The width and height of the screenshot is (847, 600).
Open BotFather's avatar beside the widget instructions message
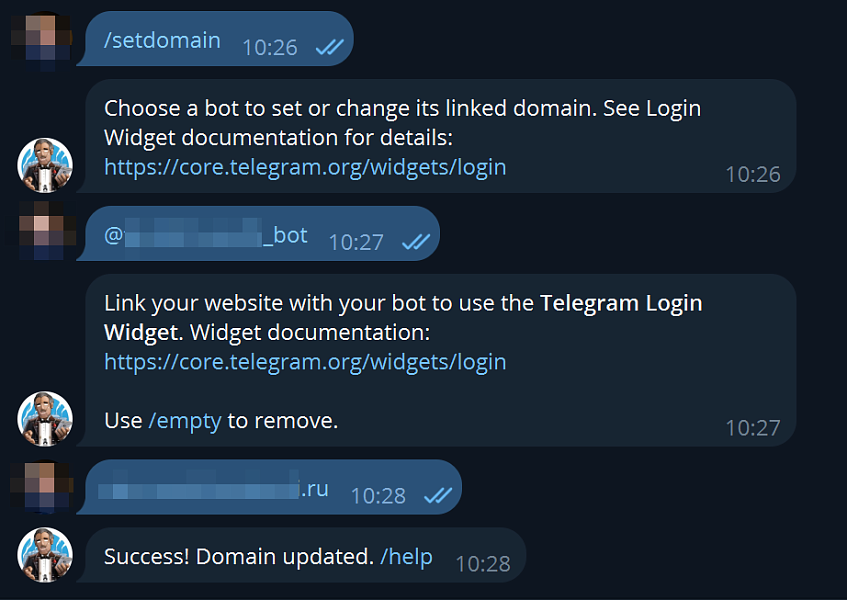pyautogui.click(x=44, y=419)
